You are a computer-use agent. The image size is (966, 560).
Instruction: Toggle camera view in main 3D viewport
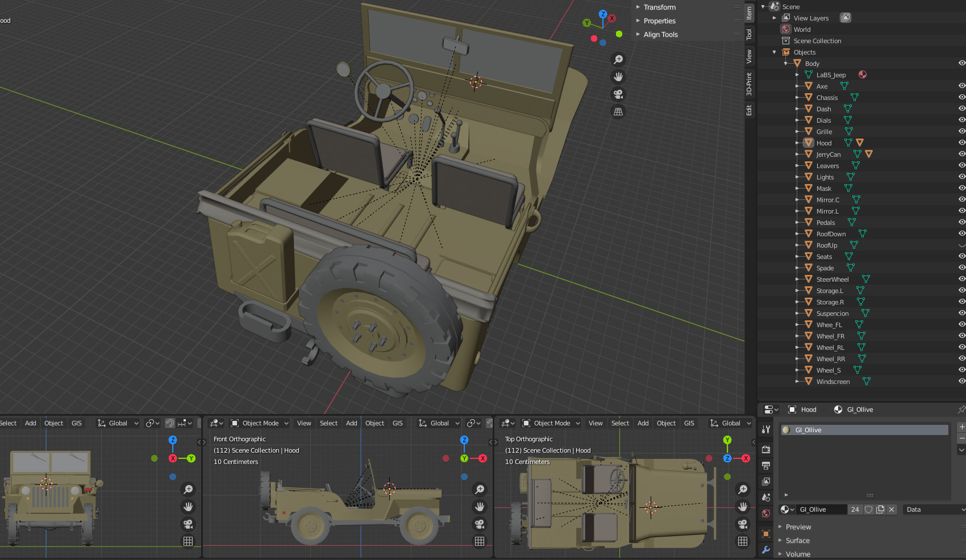(x=618, y=94)
